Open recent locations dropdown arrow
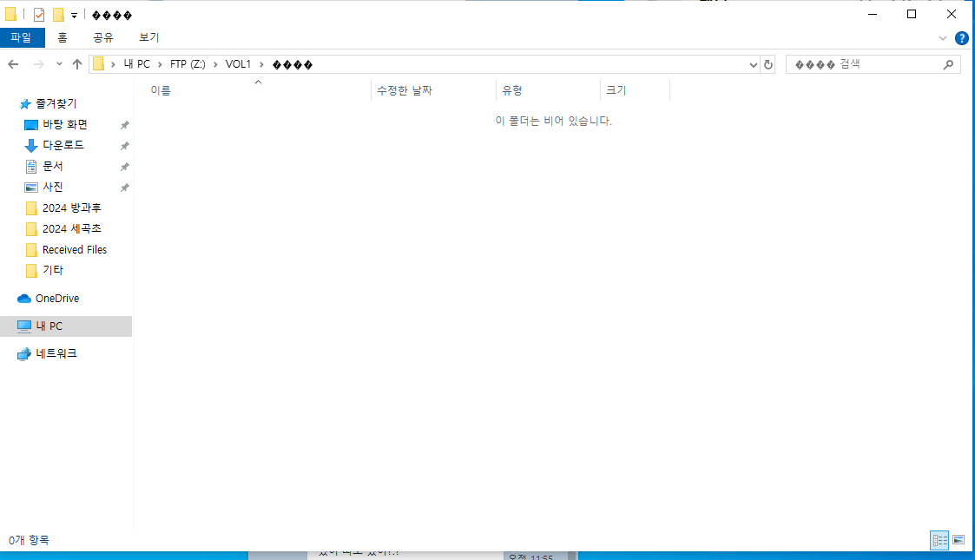 [59, 64]
